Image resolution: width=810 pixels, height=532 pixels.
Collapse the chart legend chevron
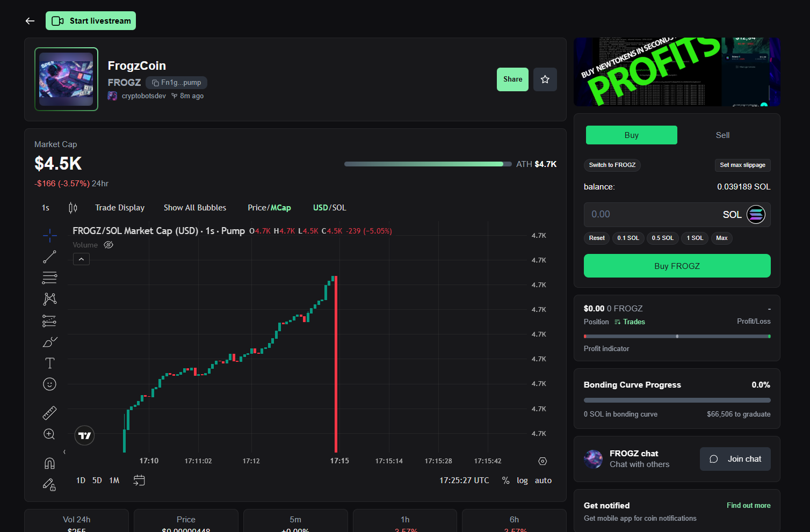81,259
